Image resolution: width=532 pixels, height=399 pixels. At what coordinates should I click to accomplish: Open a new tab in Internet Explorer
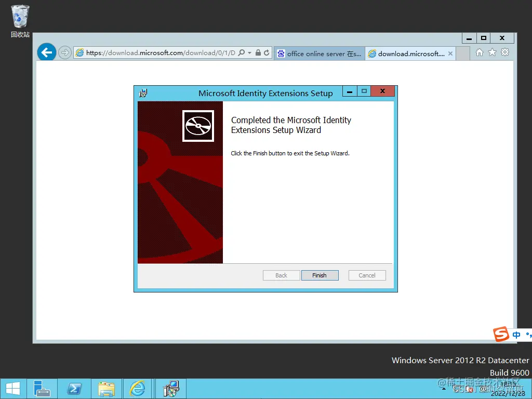pyautogui.click(x=463, y=54)
